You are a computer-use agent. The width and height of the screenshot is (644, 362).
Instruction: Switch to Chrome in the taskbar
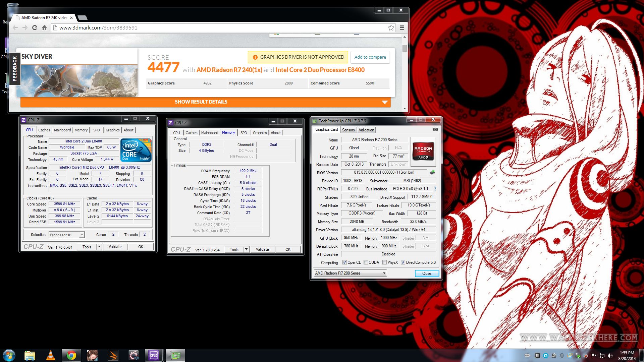[71, 355]
